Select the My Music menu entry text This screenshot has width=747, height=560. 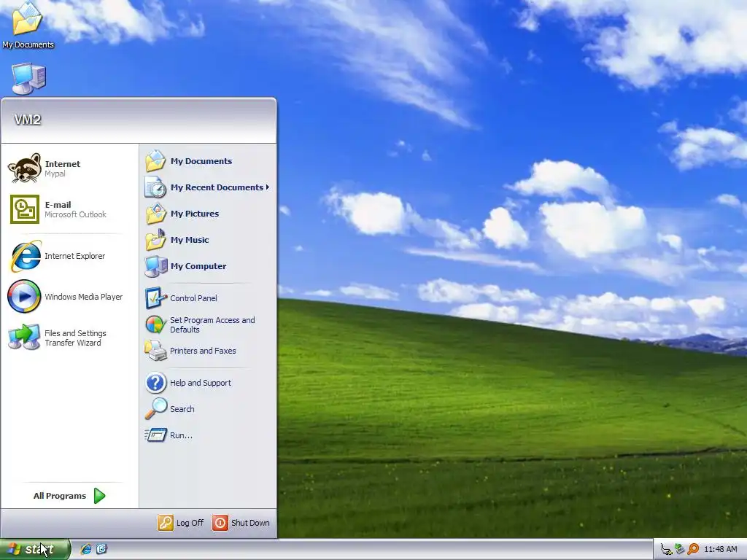pos(190,239)
